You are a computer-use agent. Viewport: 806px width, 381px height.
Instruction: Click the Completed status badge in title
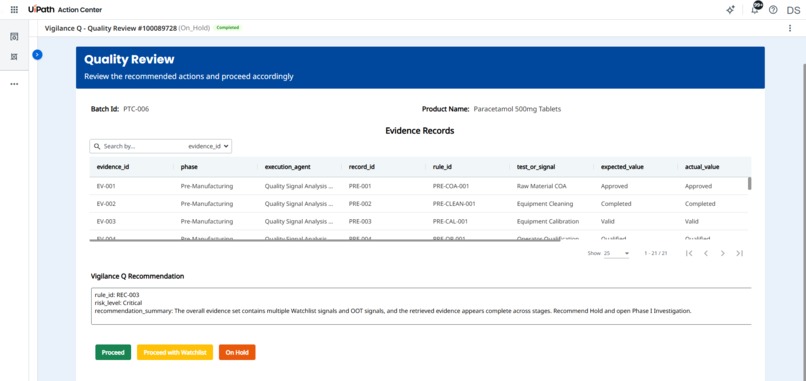[x=228, y=28]
